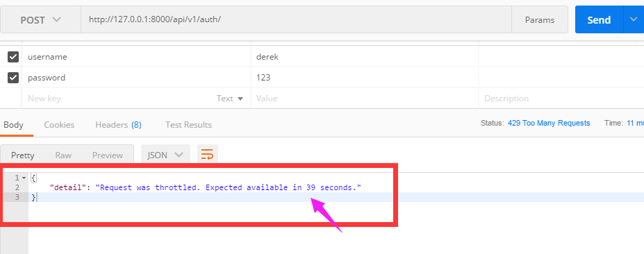Select the Pretty view mode
Image resolution: width=644 pixels, height=254 pixels.
coord(23,155)
